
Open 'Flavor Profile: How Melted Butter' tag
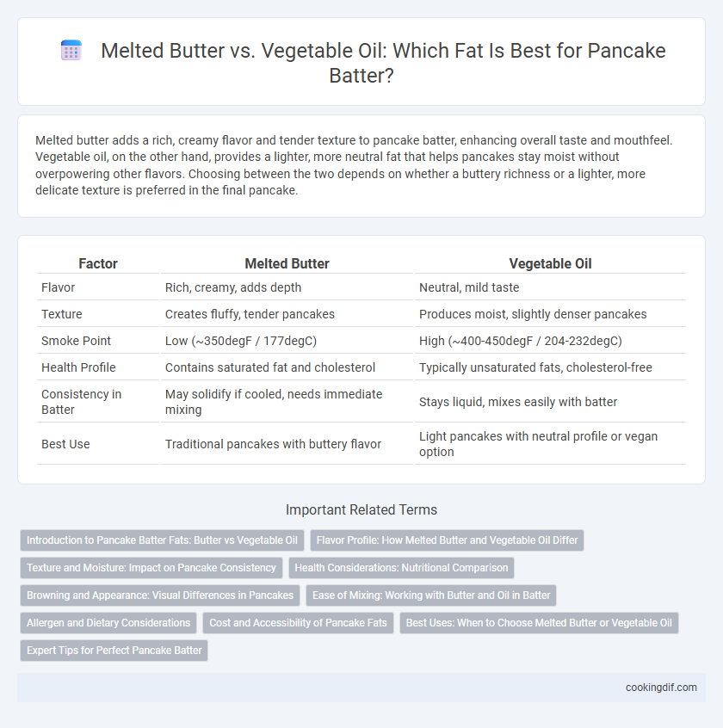pos(447,540)
